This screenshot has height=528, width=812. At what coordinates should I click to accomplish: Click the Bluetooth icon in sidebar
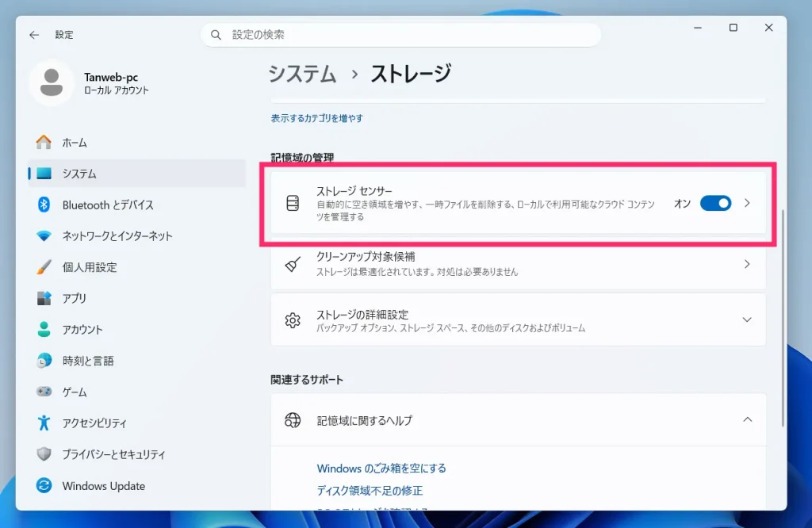coord(44,205)
